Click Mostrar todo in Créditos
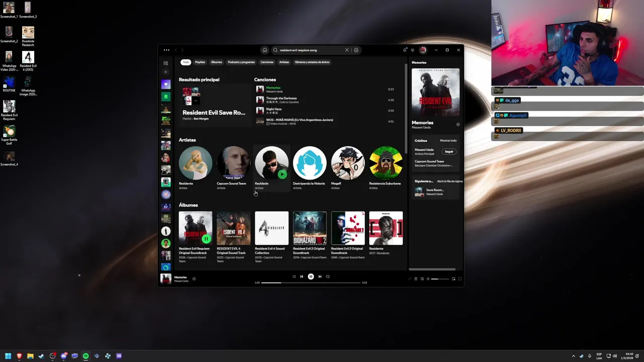This screenshot has width=644, height=362. coord(448,141)
